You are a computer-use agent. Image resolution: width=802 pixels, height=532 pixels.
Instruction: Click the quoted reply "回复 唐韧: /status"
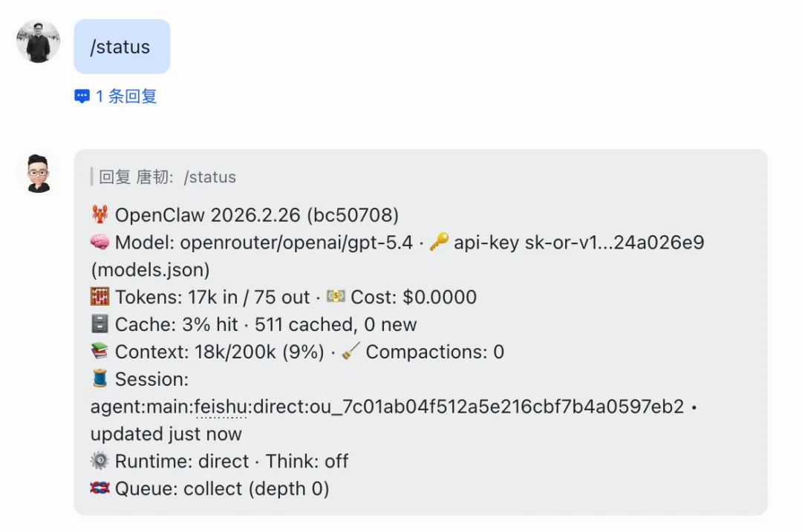[167, 177]
